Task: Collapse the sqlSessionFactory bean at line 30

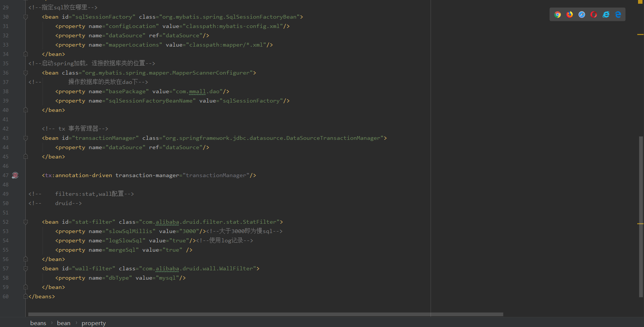Action: click(26, 17)
